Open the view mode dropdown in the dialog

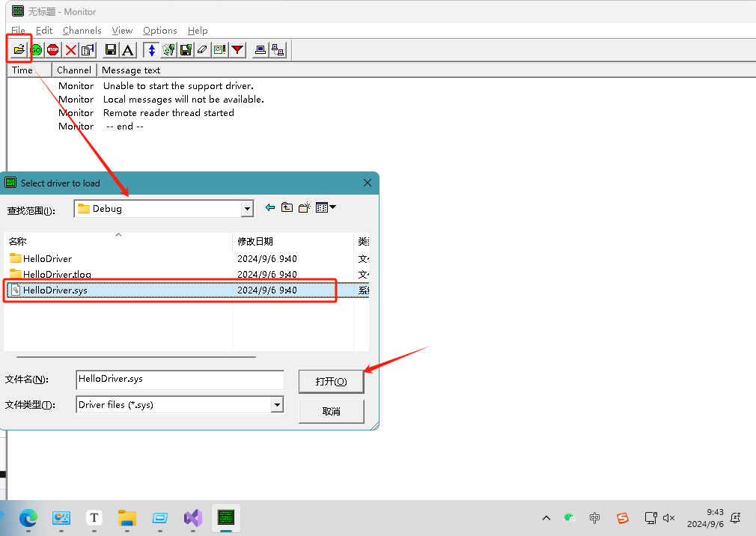(332, 207)
